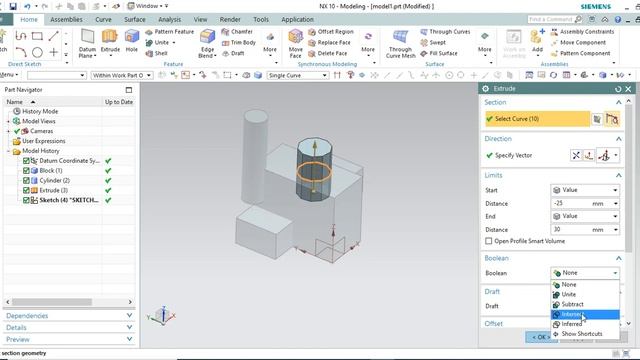Open Within Work Part Only dropdown
This screenshot has width=640, height=360.
click(x=122, y=76)
